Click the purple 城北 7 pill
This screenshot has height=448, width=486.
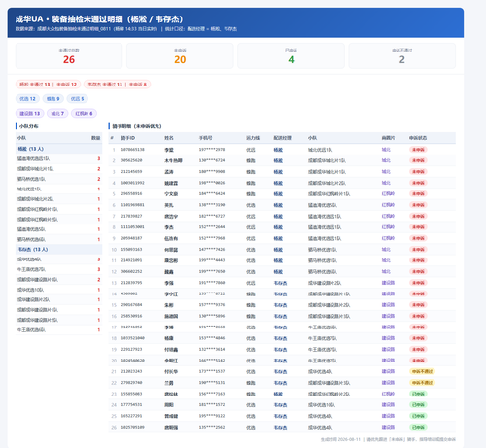coord(57,113)
